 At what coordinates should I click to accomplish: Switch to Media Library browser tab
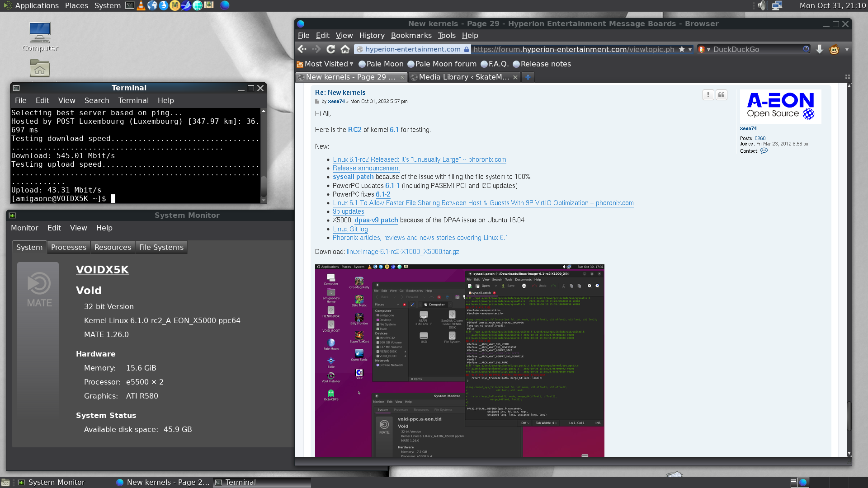click(464, 77)
